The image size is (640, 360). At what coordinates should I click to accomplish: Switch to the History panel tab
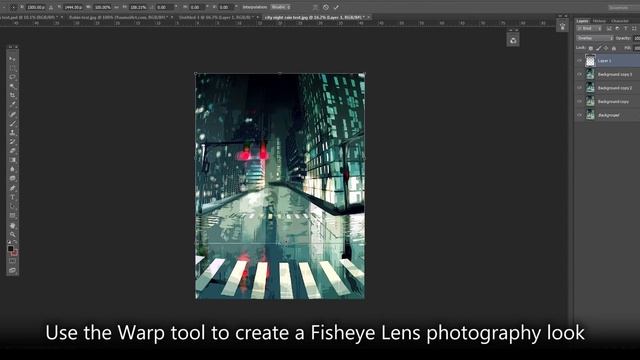click(599, 21)
